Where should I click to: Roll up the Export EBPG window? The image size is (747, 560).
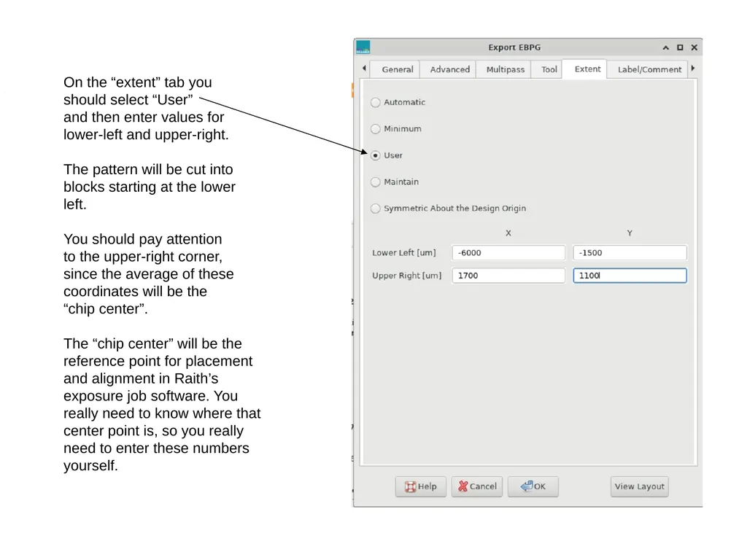click(x=665, y=47)
